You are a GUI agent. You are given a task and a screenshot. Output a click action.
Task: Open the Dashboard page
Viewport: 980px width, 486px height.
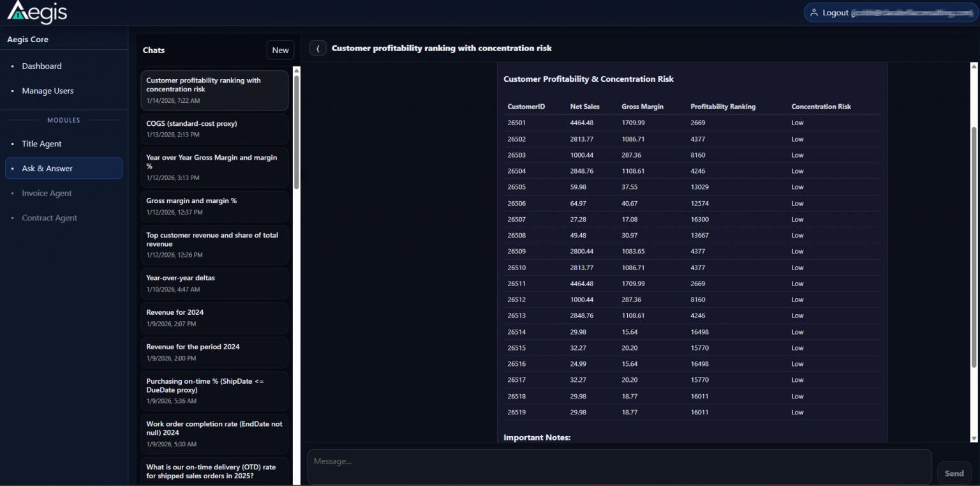click(41, 66)
